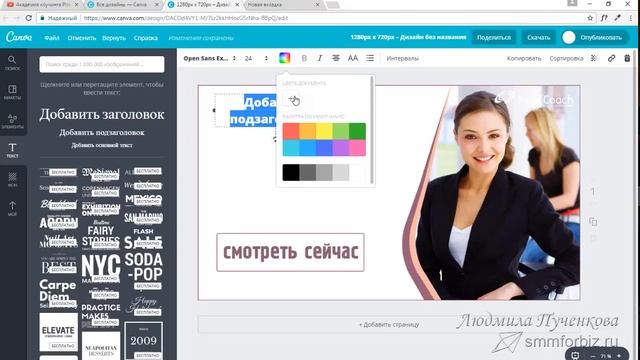
Task: Switch to 'Все дизайны — Canva' tab
Action: coord(122,5)
